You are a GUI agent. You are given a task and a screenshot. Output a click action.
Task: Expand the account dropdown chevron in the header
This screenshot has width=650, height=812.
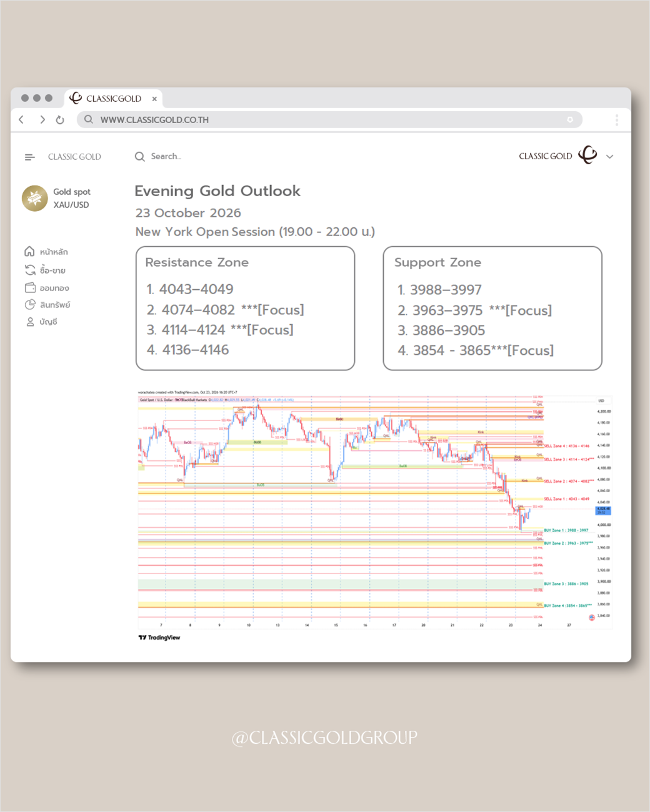[x=610, y=157]
